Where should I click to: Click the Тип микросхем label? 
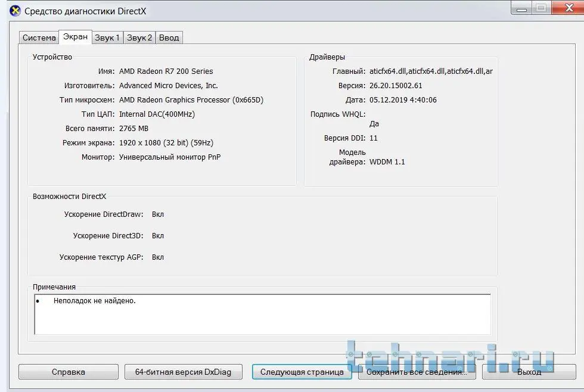tap(87, 99)
